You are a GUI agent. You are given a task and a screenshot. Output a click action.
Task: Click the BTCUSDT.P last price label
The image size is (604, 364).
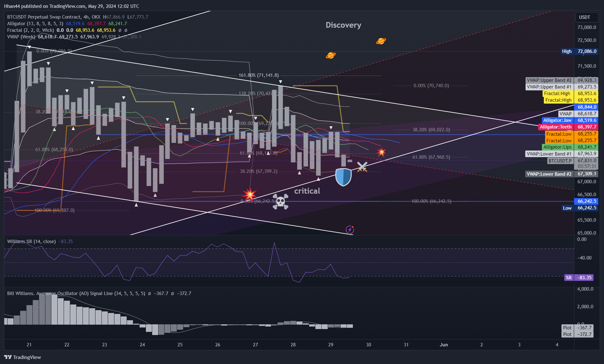point(572,161)
